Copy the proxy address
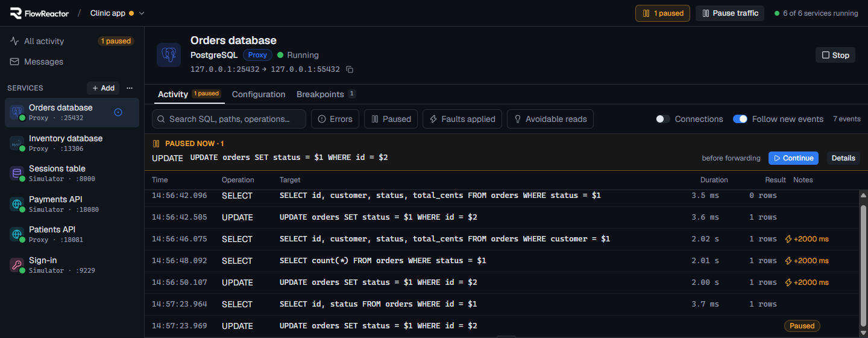The width and height of the screenshot is (868, 338). 350,69
